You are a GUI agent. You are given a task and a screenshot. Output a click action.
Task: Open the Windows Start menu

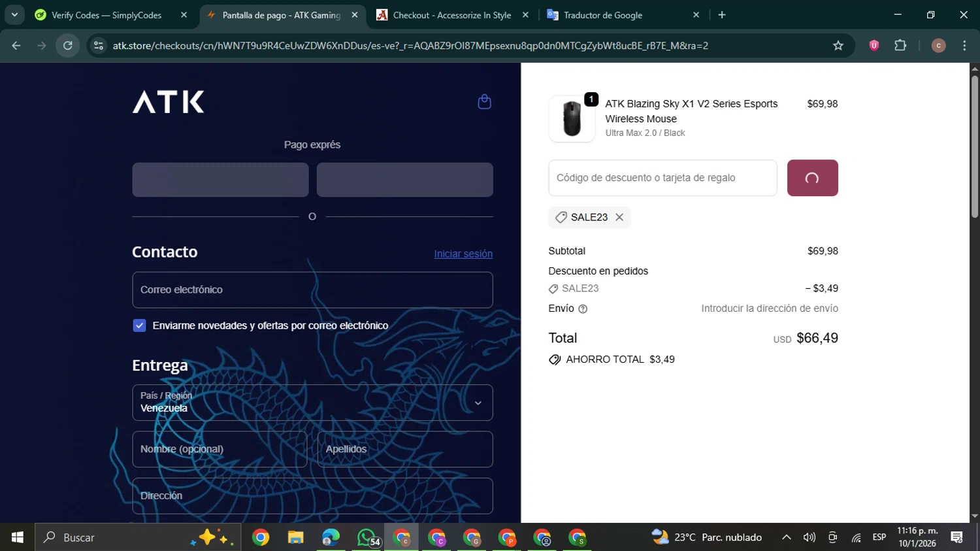point(18,537)
